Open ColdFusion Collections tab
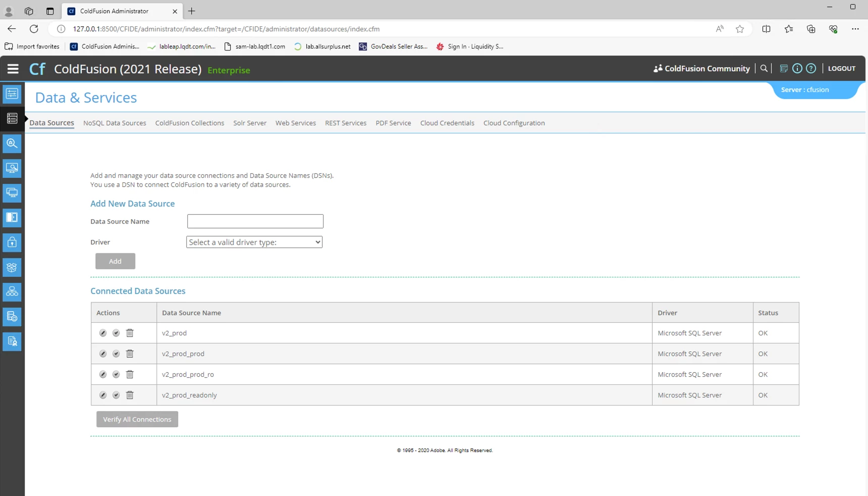The width and height of the screenshot is (868, 496). click(x=190, y=123)
